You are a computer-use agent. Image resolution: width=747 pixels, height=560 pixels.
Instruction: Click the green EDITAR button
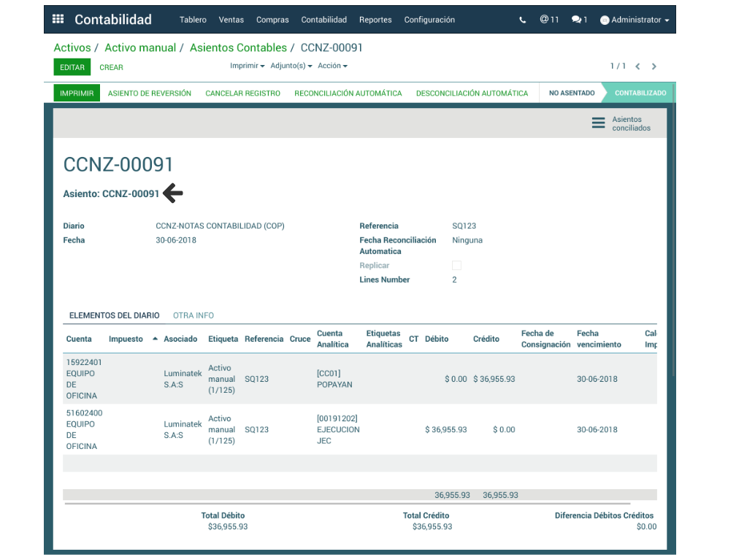(72, 67)
